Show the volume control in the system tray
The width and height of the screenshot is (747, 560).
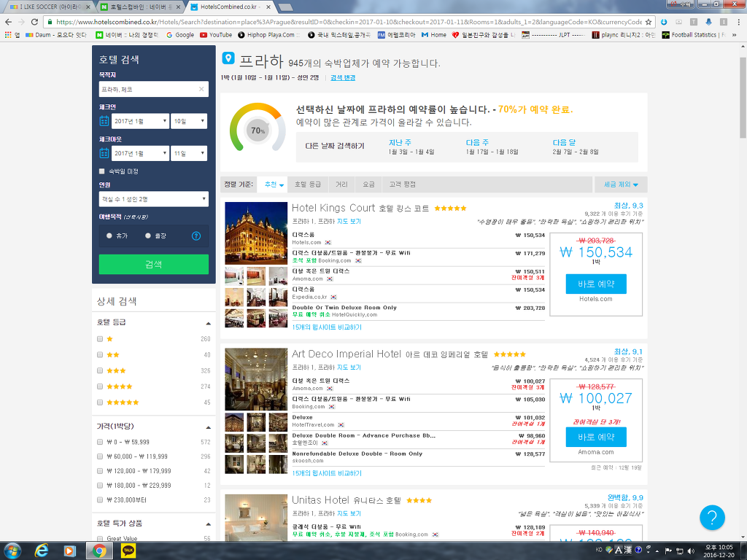(692, 551)
